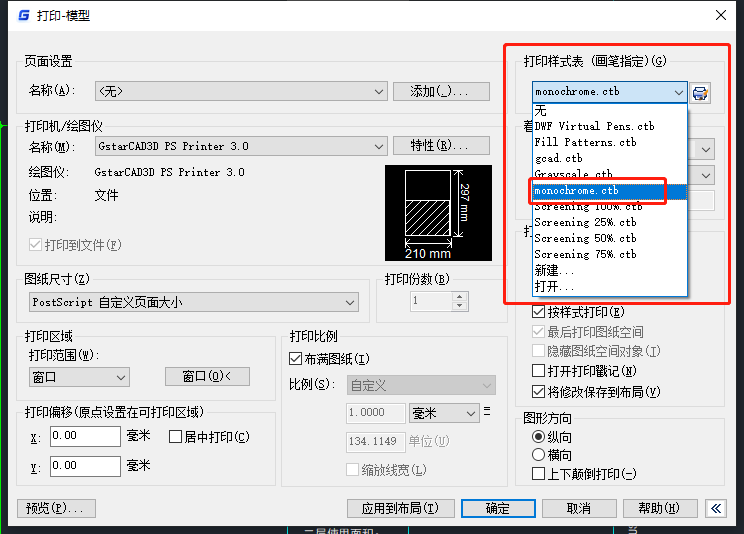Viewport: 744px width, 534px height.
Task: Enable the 居中打印 checkbox
Action: click(x=175, y=437)
